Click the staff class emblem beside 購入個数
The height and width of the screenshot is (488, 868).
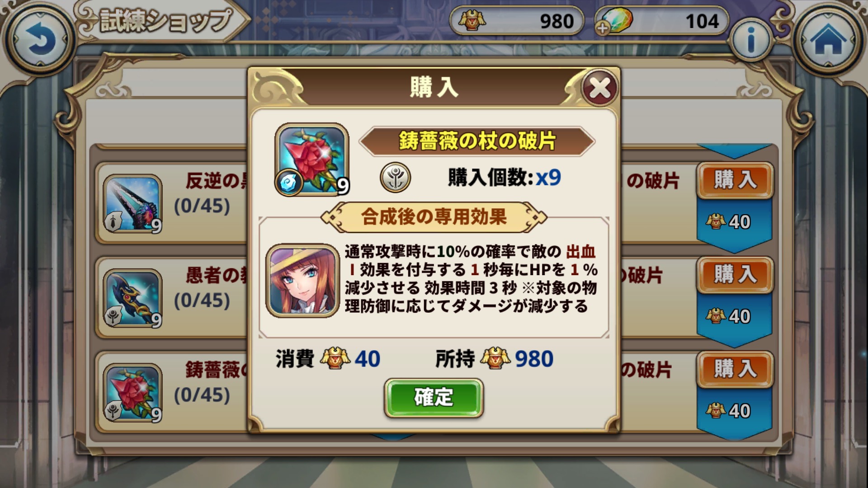coord(396,178)
